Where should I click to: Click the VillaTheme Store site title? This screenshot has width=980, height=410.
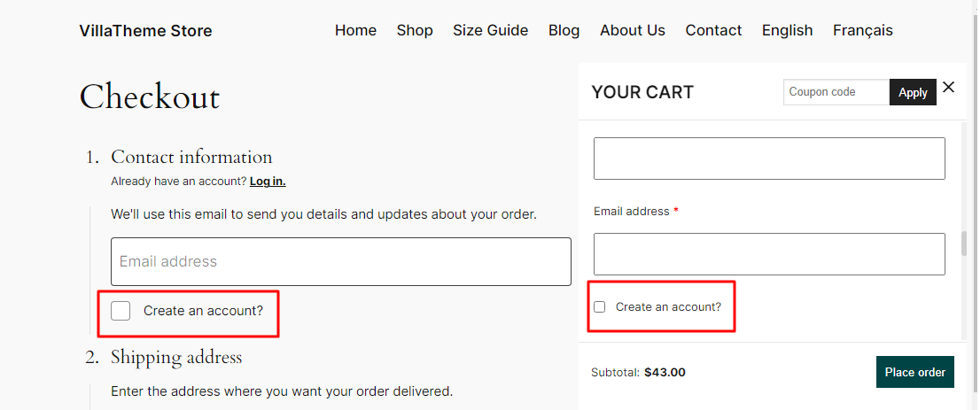145,31
